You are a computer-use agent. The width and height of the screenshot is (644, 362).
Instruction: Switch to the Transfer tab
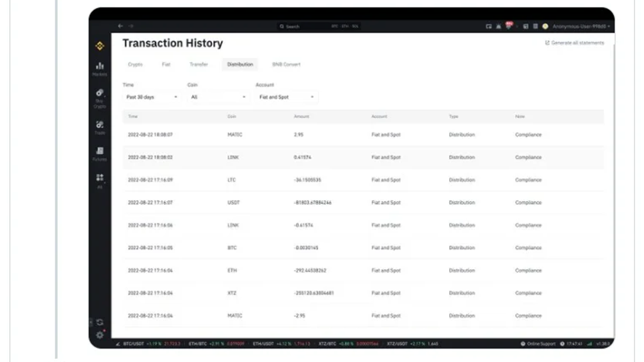[199, 64]
